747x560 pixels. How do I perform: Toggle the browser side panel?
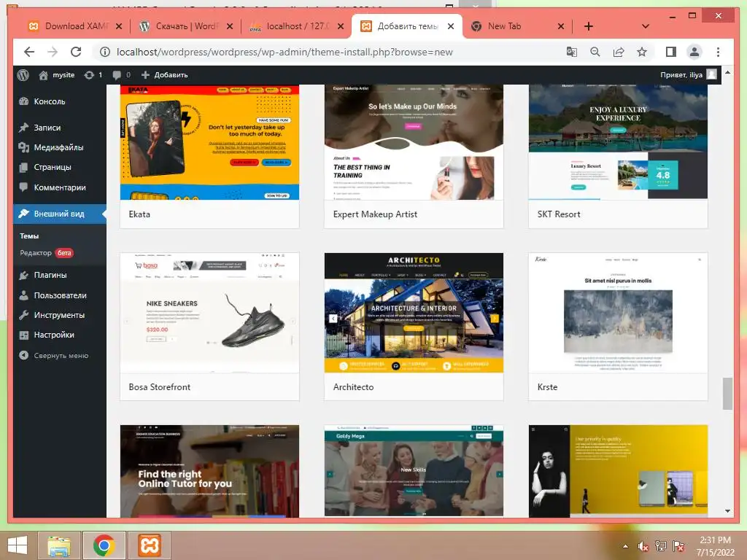coord(671,52)
